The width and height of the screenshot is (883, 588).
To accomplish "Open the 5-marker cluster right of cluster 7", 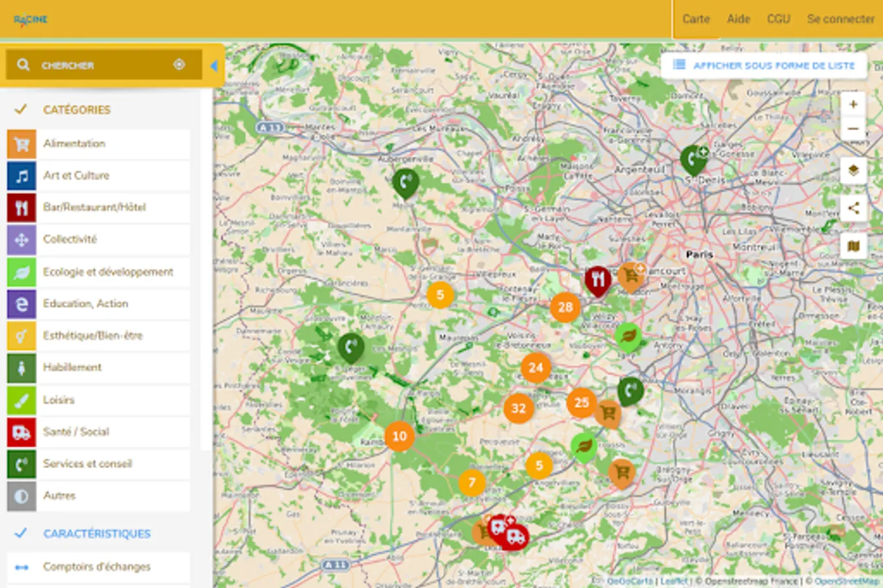I will point(539,466).
